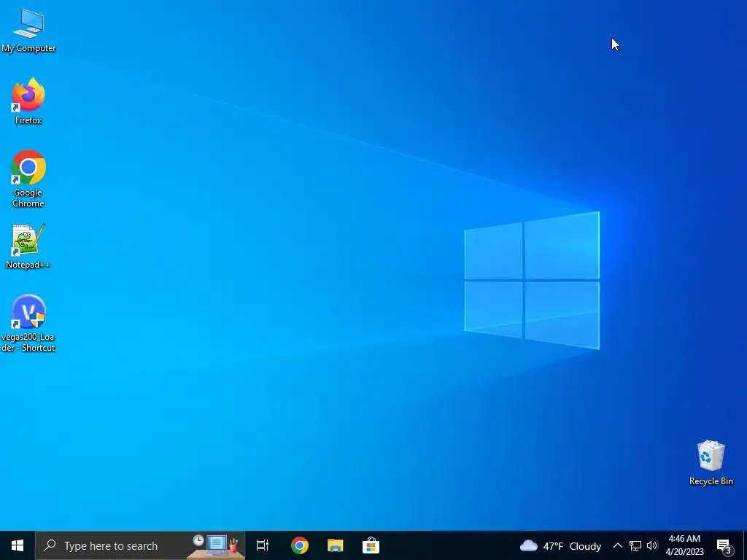Viewport: 747px width, 560px height.
Task: Select the vegas200_Loader shortcut icon
Action: click(x=28, y=324)
